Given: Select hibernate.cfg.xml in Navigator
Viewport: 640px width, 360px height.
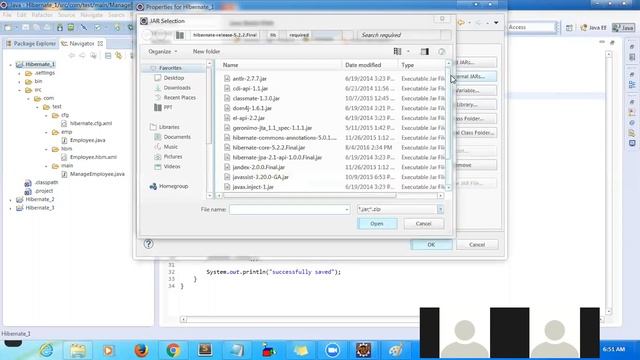Looking at the screenshot, I should [x=87, y=123].
